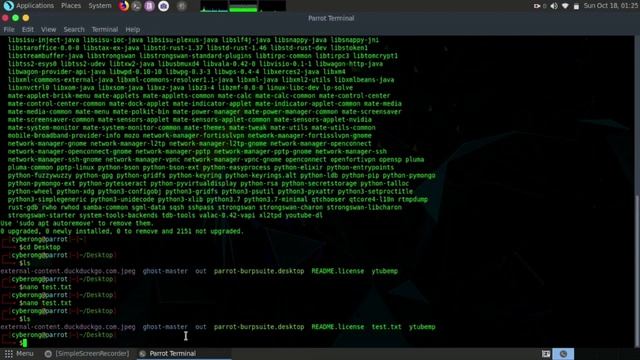Click the Parrot Terminal window title
640x360 pixels.
pyautogui.click(x=331, y=18)
